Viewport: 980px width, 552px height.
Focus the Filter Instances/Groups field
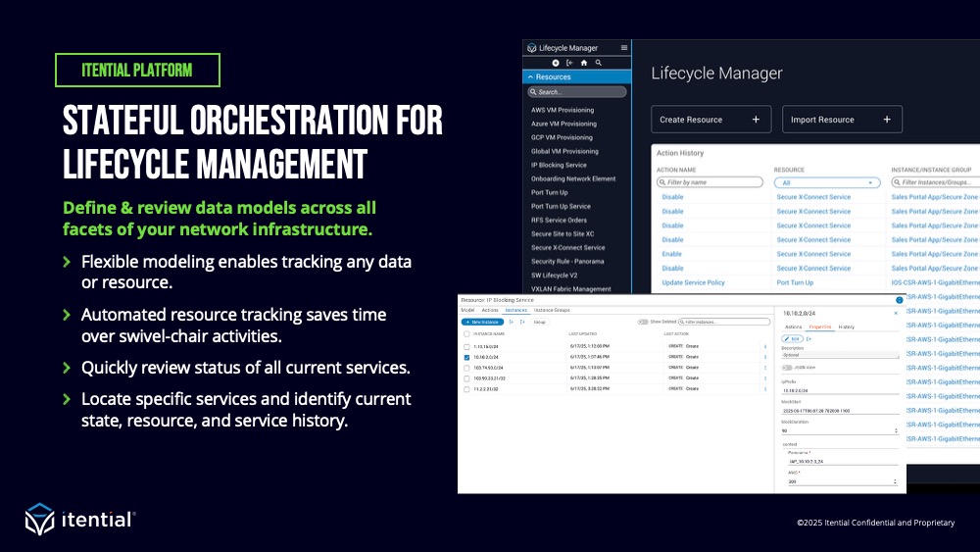[936, 182]
